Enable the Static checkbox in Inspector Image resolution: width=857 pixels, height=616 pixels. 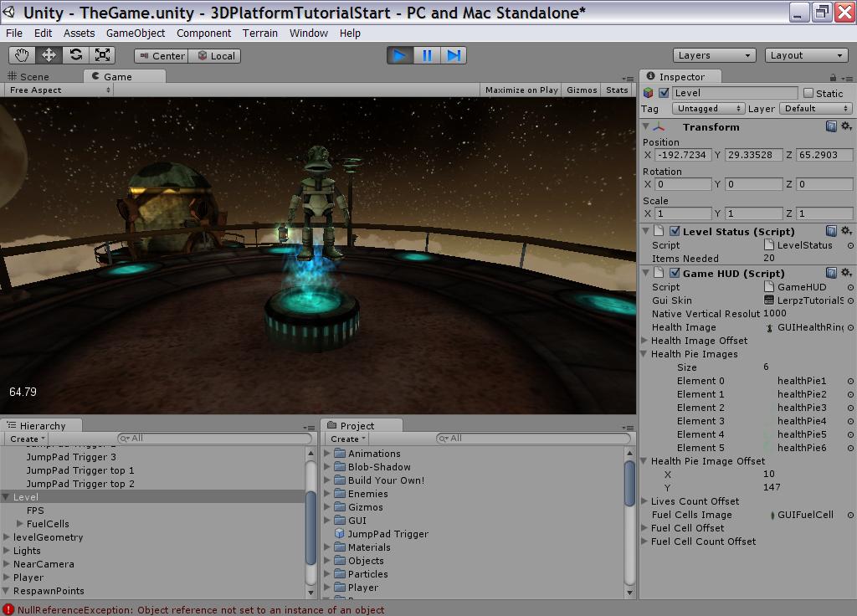(808, 93)
